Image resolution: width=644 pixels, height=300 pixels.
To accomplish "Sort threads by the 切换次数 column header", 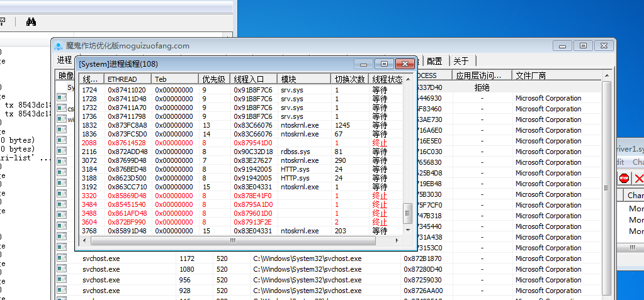I will coord(350,79).
